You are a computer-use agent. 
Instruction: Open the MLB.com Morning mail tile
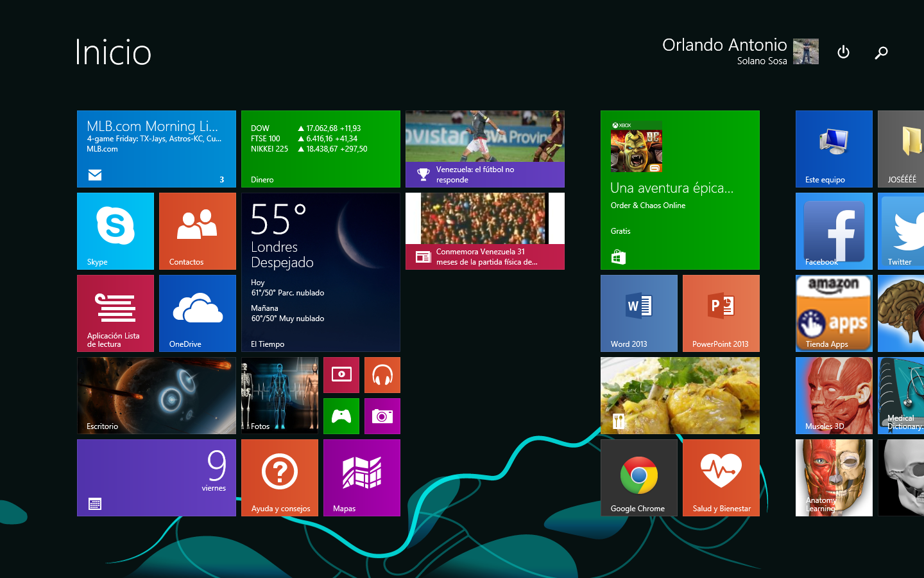coord(157,149)
